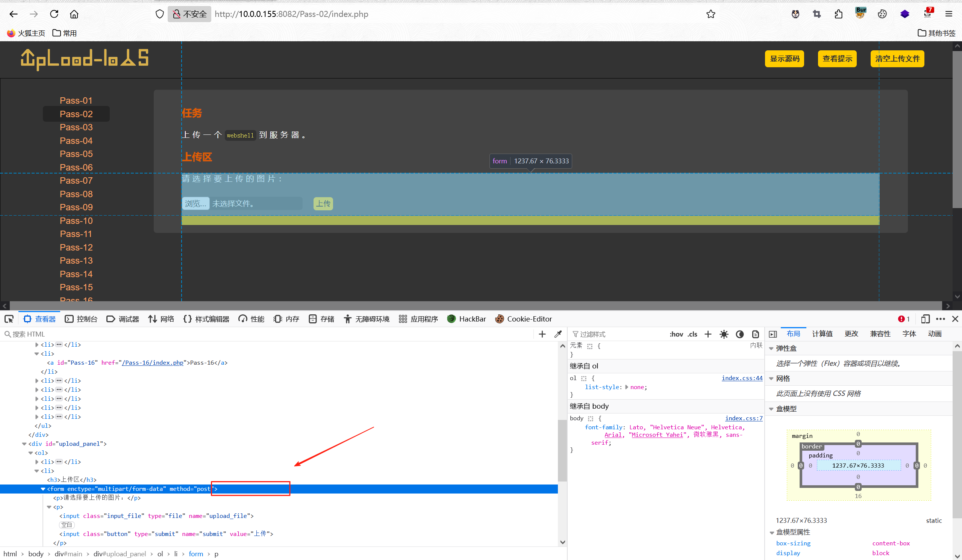Screen dimensions: 962x560
Task: Click the 显示源码 button
Action: coord(784,59)
